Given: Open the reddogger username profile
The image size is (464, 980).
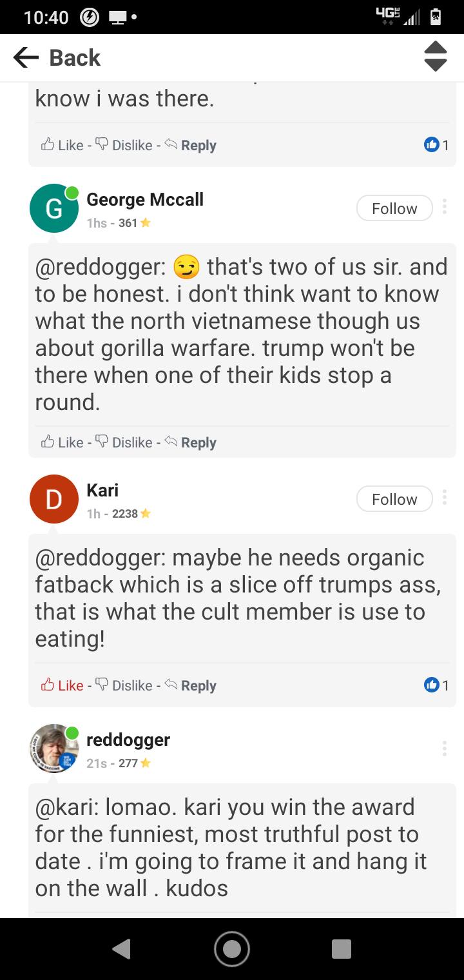Looking at the screenshot, I should [128, 740].
